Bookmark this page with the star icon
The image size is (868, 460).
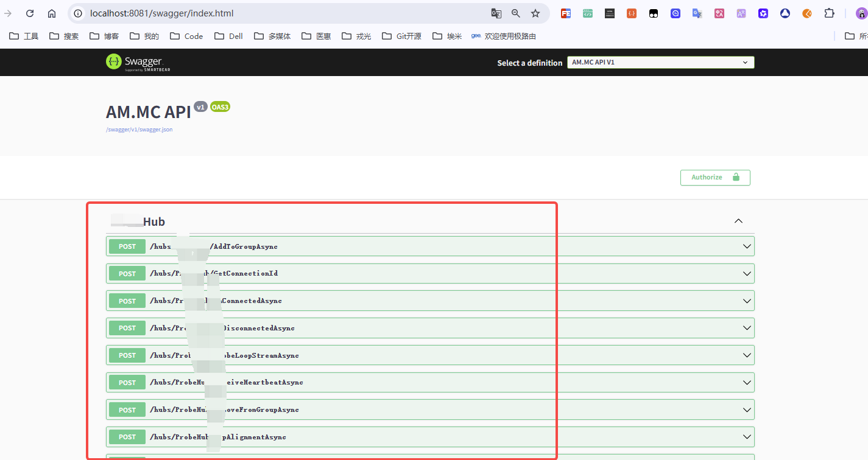coord(535,13)
